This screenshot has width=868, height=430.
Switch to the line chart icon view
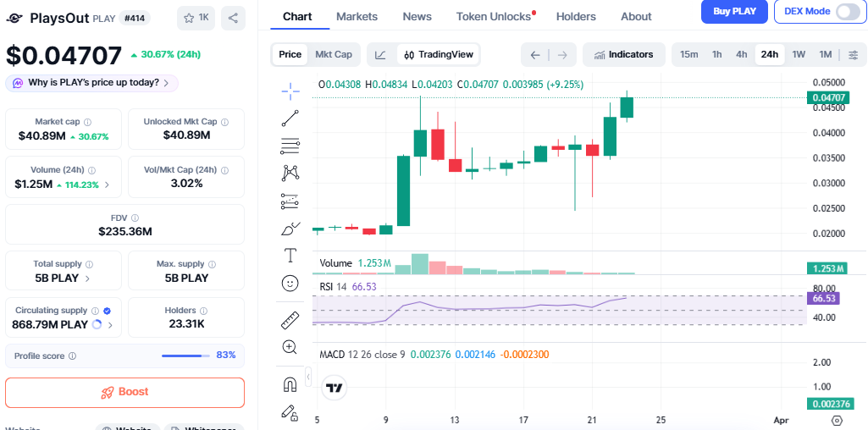click(x=380, y=54)
